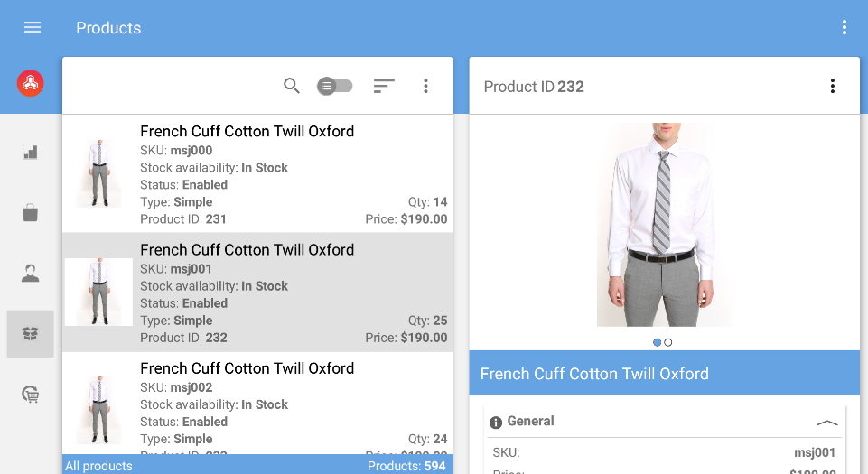The height and width of the screenshot is (474, 868).
Task: Click the 'Products' page title
Action: coord(108,28)
